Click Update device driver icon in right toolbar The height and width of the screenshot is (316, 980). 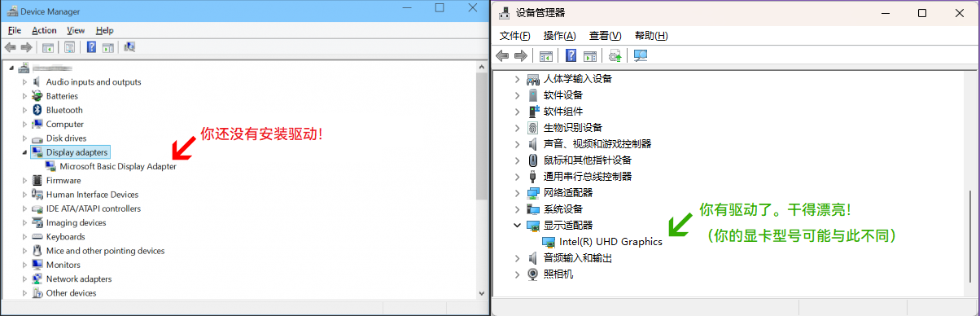pyautogui.click(x=615, y=55)
